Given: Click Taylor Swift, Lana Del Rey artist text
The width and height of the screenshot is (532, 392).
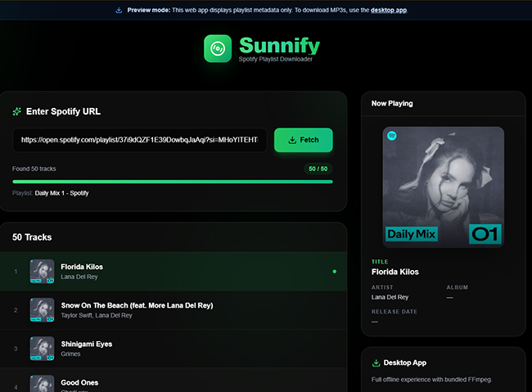Looking at the screenshot, I should 97,315.
